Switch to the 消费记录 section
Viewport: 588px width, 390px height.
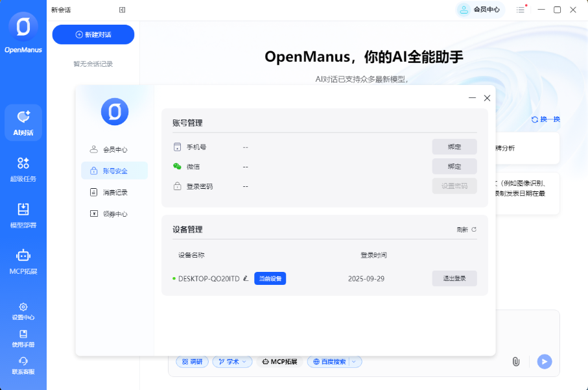pos(115,191)
